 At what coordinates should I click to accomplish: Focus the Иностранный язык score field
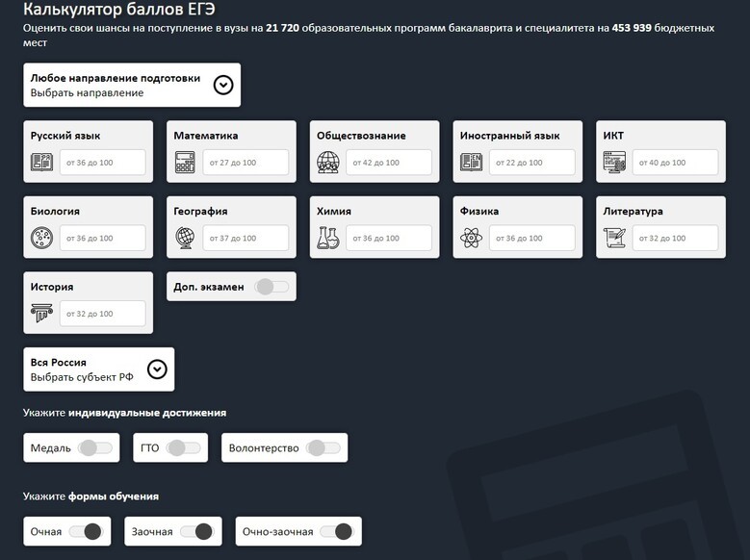tap(531, 162)
